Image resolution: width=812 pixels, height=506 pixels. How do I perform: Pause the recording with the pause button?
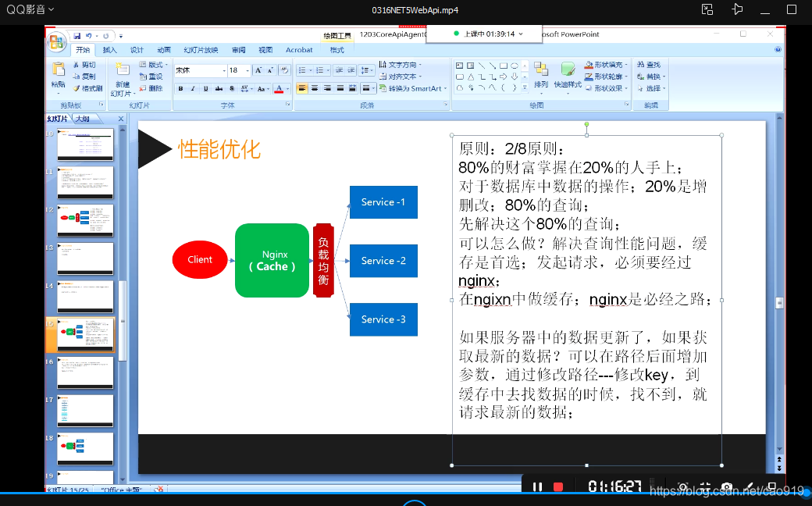pos(537,487)
